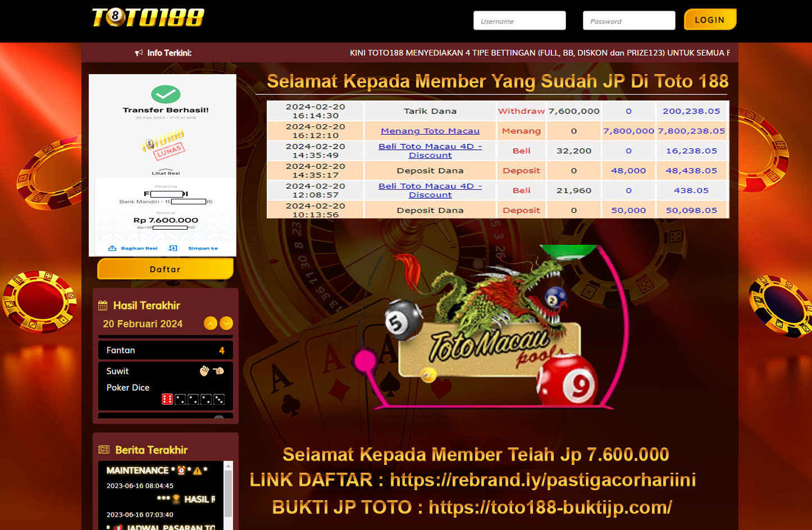Click the LOGIN button
This screenshot has width=812, height=530.
(x=710, y=20)
